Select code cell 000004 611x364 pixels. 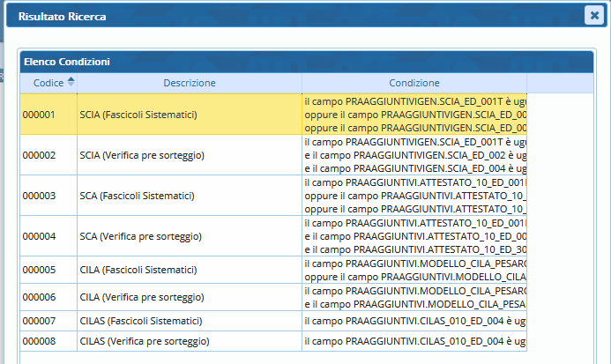pos(39,236)
